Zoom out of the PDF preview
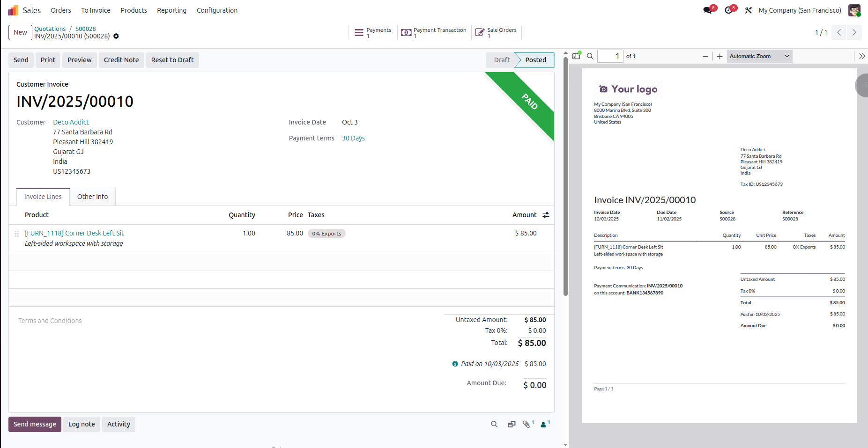The height and width of the screenshot is (448, 868). (705, 56)
